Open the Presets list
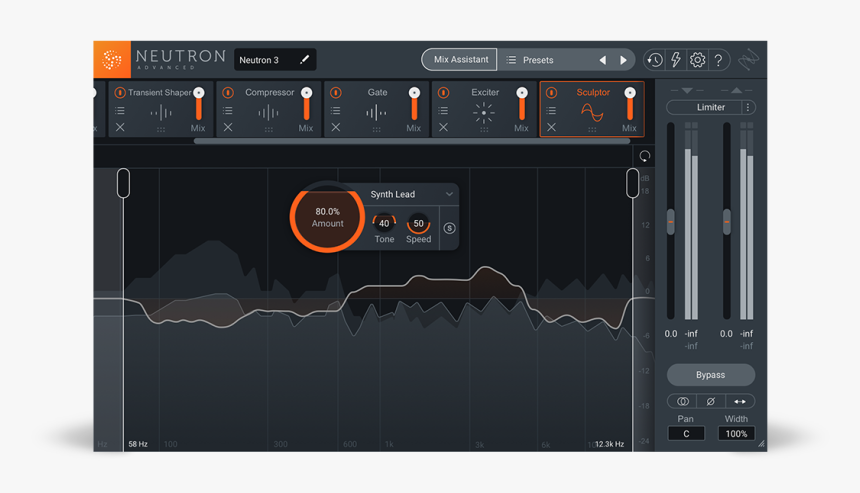This screenshot has width=860, height=493. 530,60
